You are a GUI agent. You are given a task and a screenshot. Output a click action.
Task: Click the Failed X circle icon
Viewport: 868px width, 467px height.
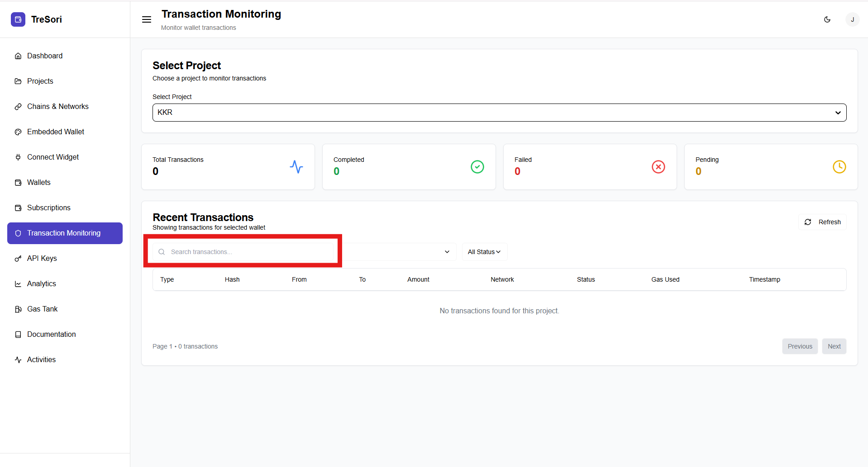point(658,167)
